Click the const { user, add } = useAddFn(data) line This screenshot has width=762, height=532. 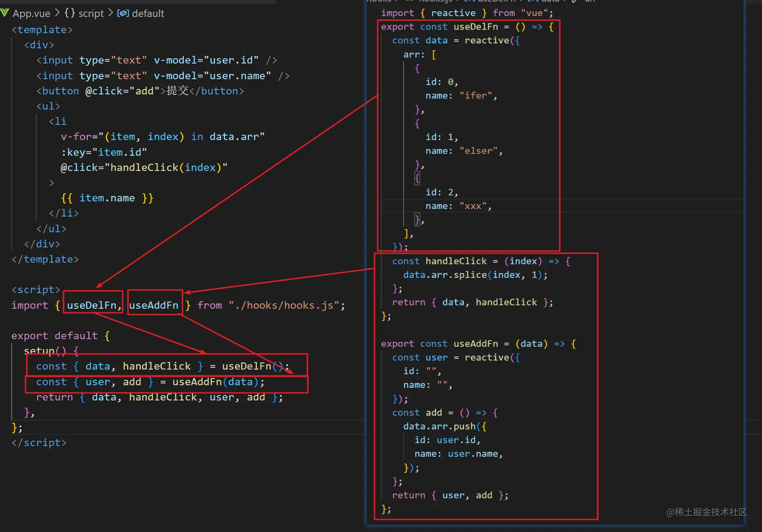pos(150,382)
